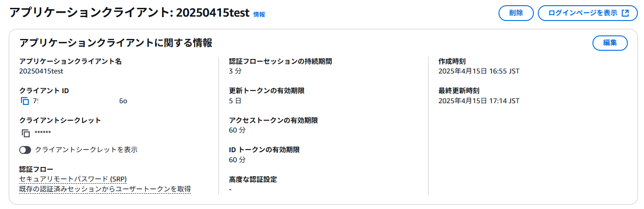Click the 更新トークンの有効期限 value 5 日
Screen dimensions: 644x209
[x=235, y=101]
